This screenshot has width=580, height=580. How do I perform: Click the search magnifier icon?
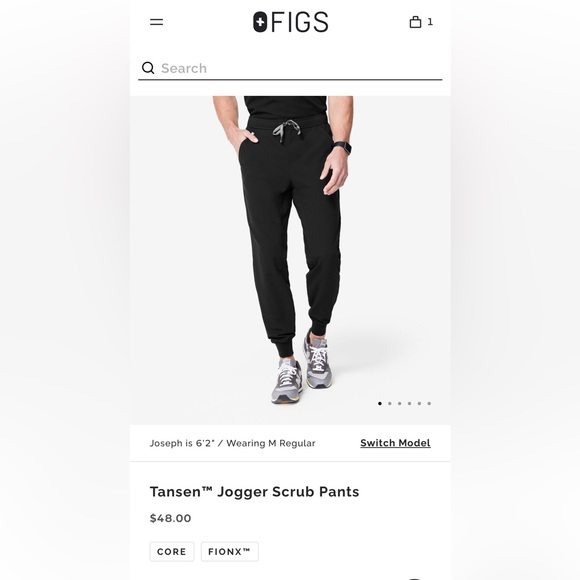pyautogui.click(x=148, y=68)
